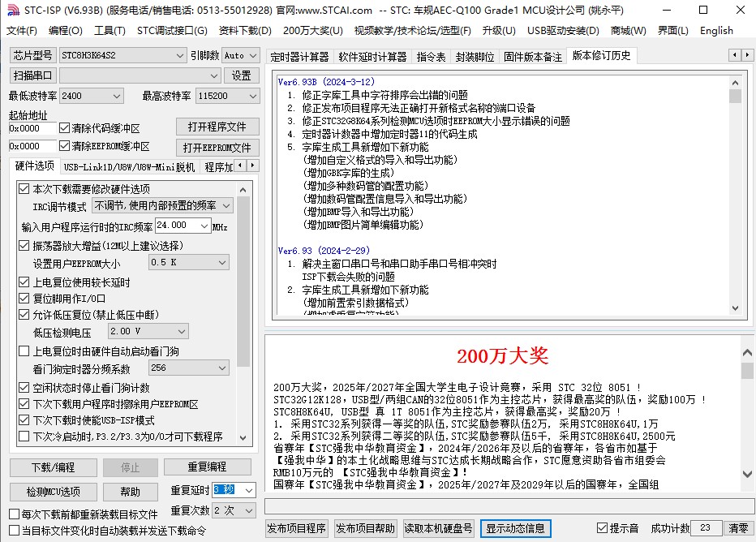Open chip model dropdown STC8H3K64S2

tap(123, 55)
